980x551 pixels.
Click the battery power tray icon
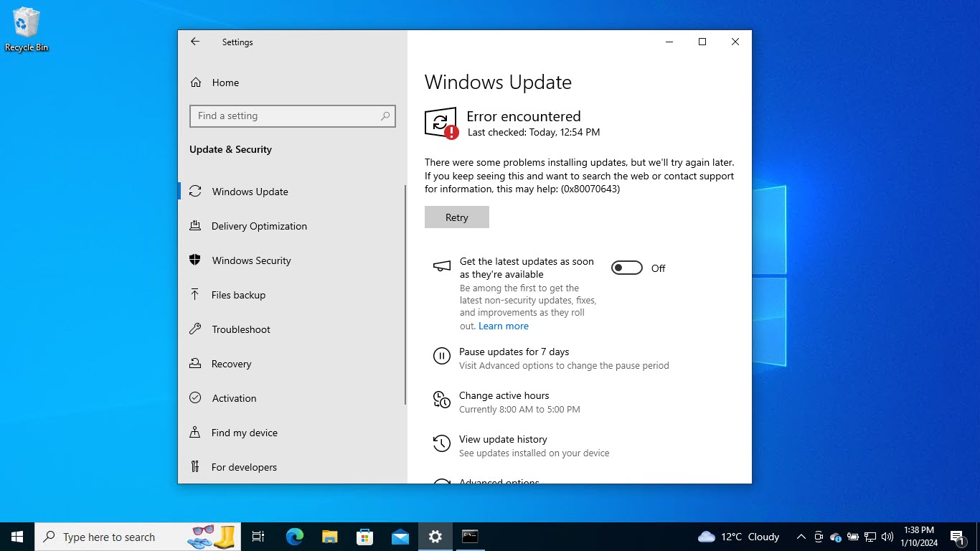point(853,537)
